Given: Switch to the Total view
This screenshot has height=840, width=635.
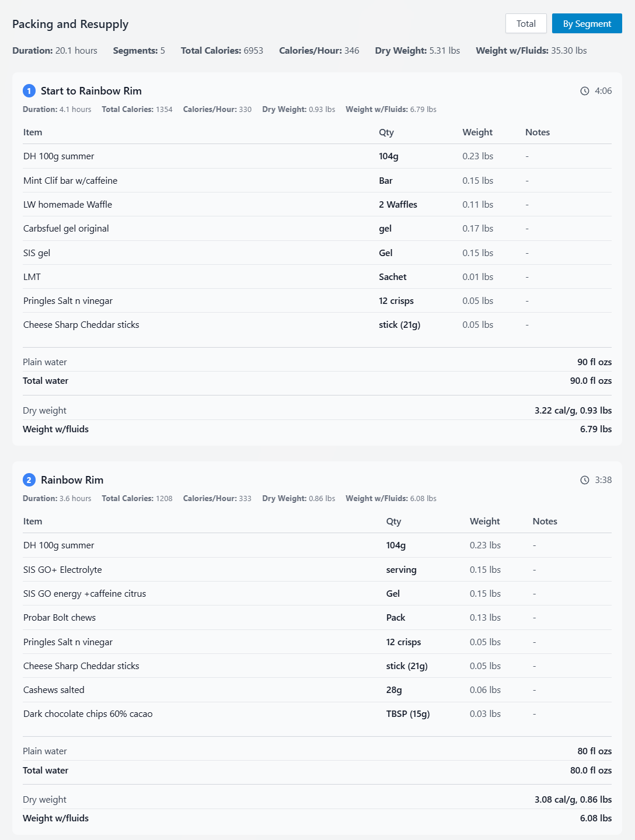Looking at the screenshot, I should (x=525, y=23).
